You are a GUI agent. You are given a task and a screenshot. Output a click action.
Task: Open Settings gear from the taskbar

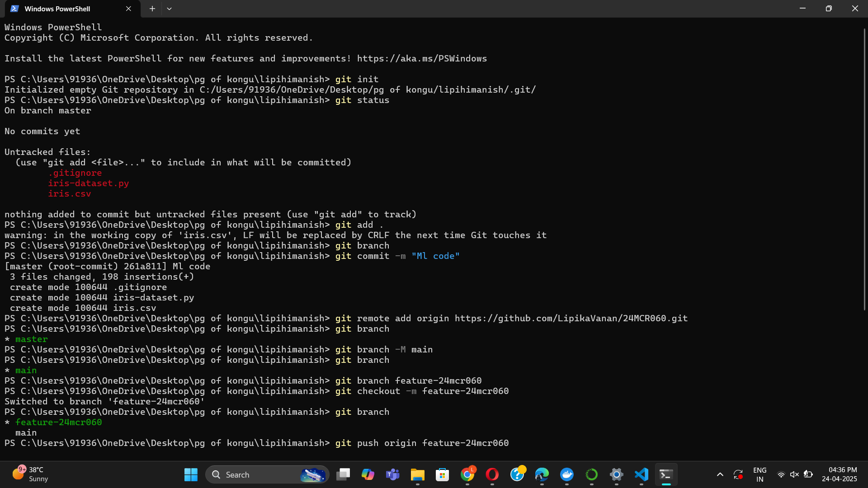tap(617, 474)
